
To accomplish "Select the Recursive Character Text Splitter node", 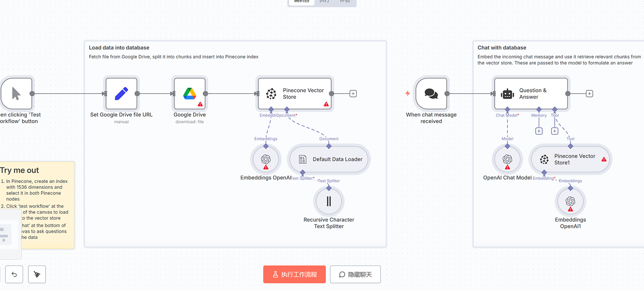I will tap(329, 201).
